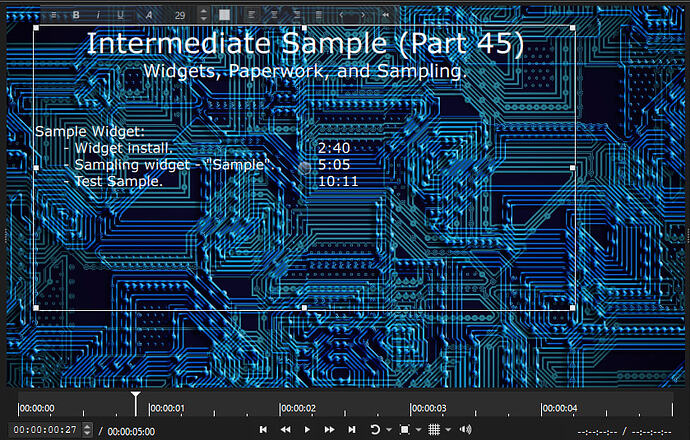
Task: Toggle underline formatting
Action: 120,15
